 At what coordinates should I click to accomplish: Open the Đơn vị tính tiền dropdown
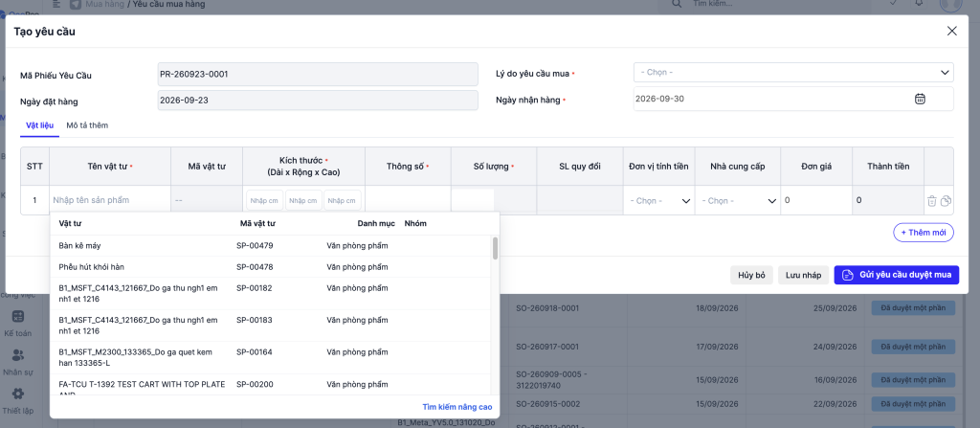point(660,201)
